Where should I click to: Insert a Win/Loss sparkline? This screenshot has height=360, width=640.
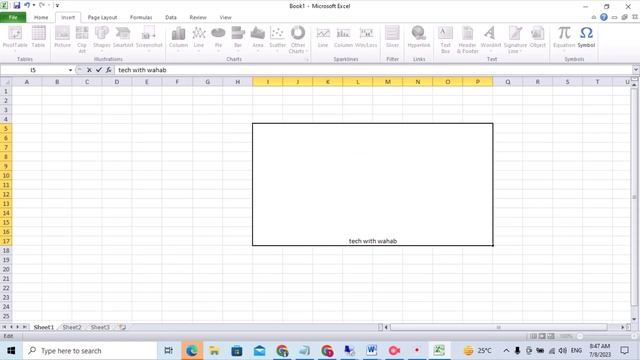point(366,38)
